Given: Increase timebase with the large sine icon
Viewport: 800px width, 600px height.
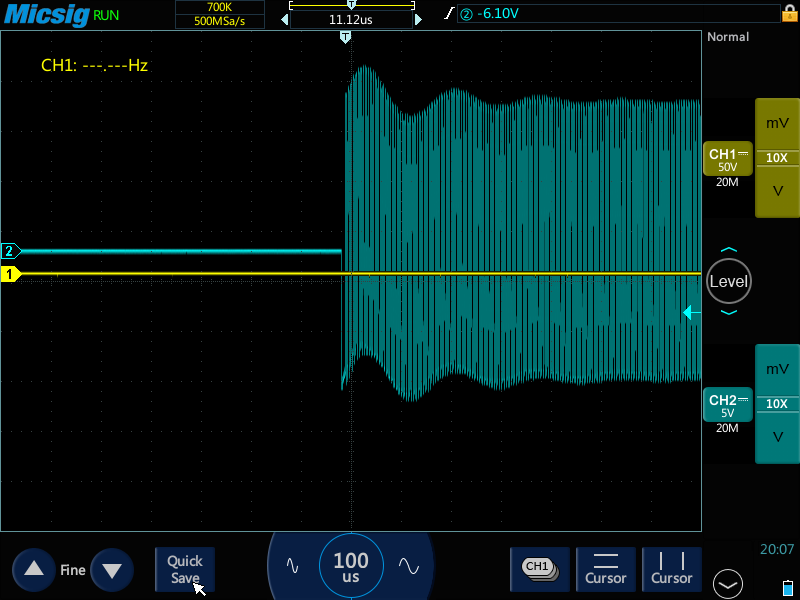Looking at the screenshot, I should tap(409, 566).
